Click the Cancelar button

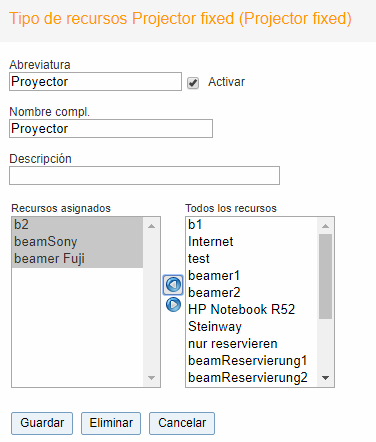click(x=182, y=423)
